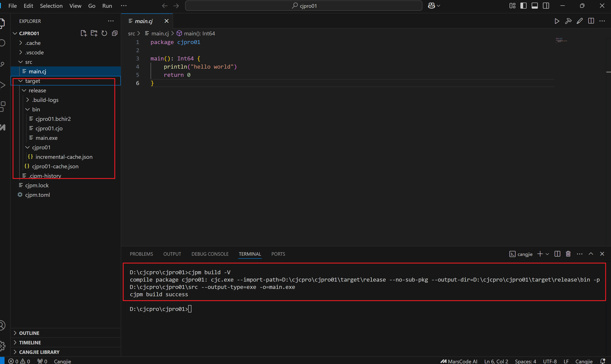Open explorer views and more actions menu
Screen dimensions: 611x364
[x=111, y=21]
